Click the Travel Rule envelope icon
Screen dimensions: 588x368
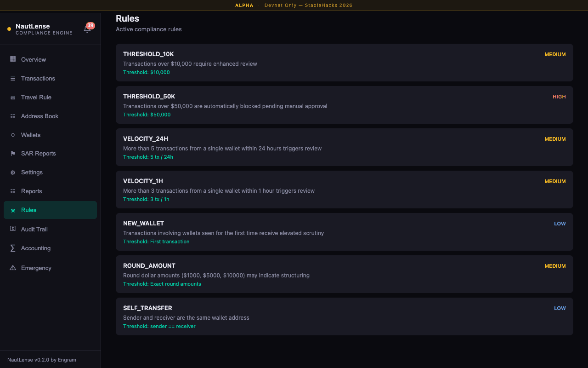[x=13, y=98]
